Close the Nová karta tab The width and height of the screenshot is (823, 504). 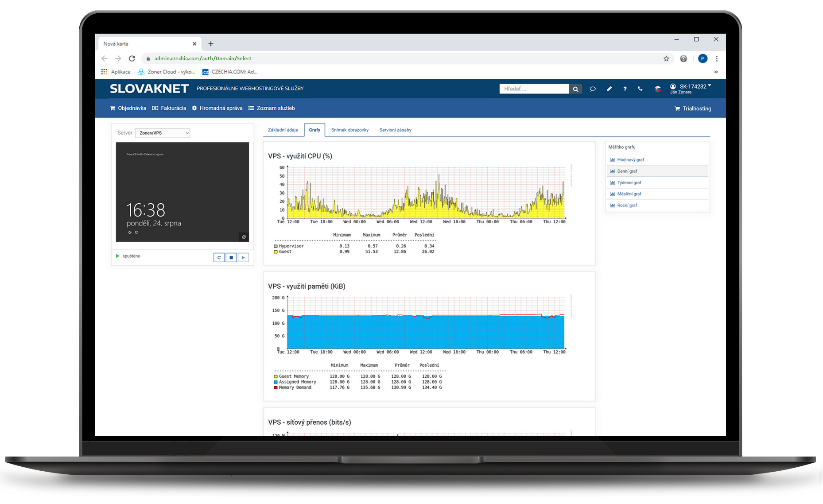coord(194,44)
